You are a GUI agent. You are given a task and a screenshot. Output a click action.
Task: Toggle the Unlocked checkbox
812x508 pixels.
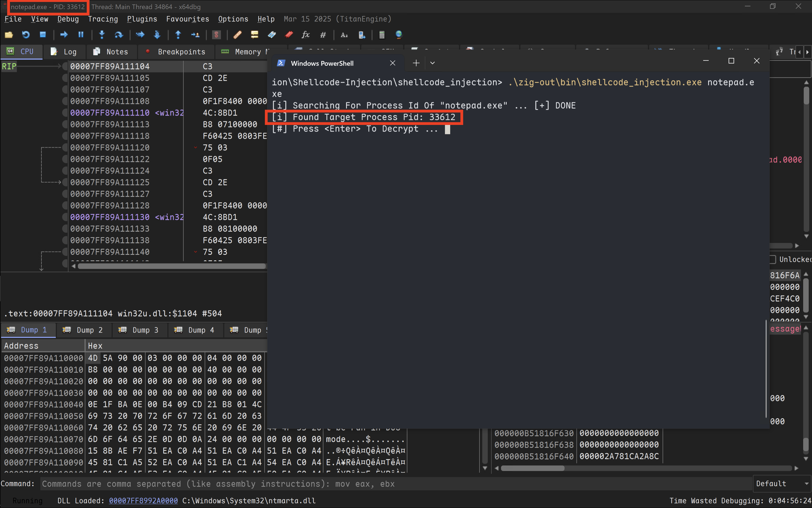(x=773, y=259)
